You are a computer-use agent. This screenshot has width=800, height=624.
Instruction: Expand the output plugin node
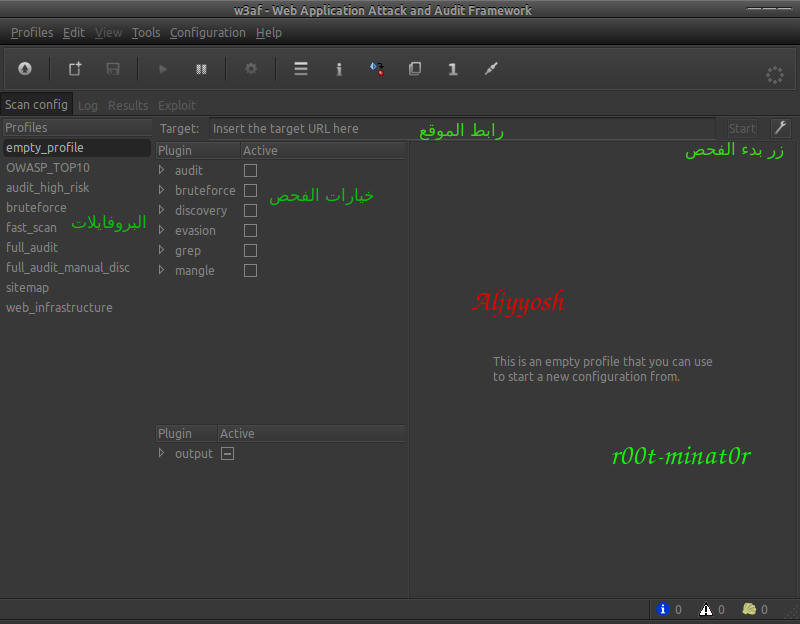162,453
